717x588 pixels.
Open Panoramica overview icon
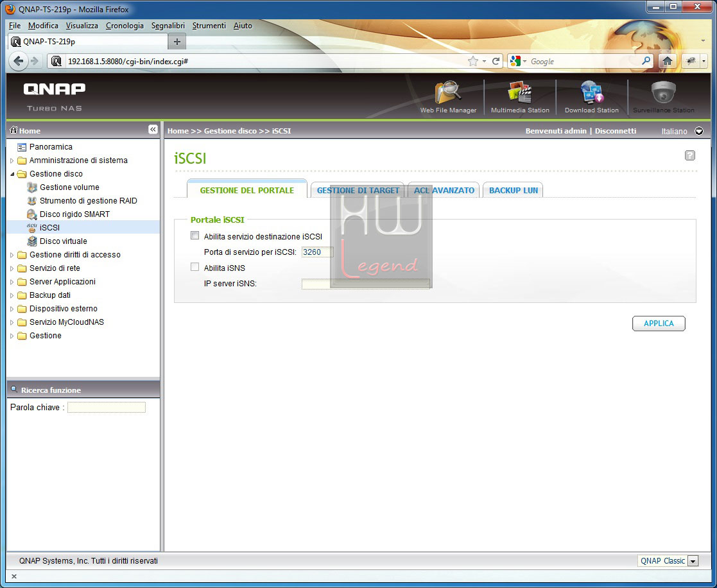(x=21, y=147)
